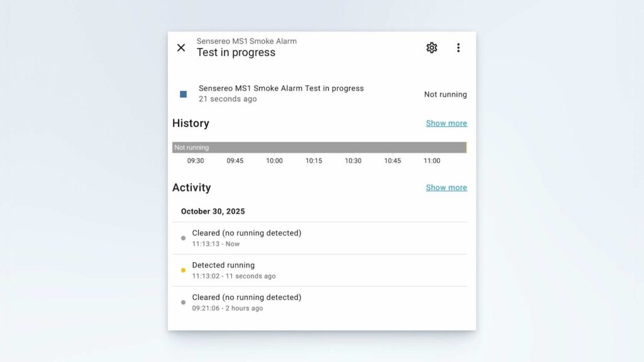This screenshot has height=362, width=644.
Task: Click the gray dot beside Cleared at 11:13:13
Action: pyautogui.click(x=183, y=238)
